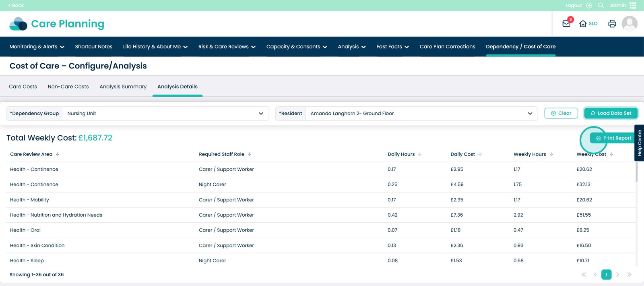Sort table by Daily Cost arrow
Image resolution: width=644 pixels, height=286 pixels.
tap(480, 154)
